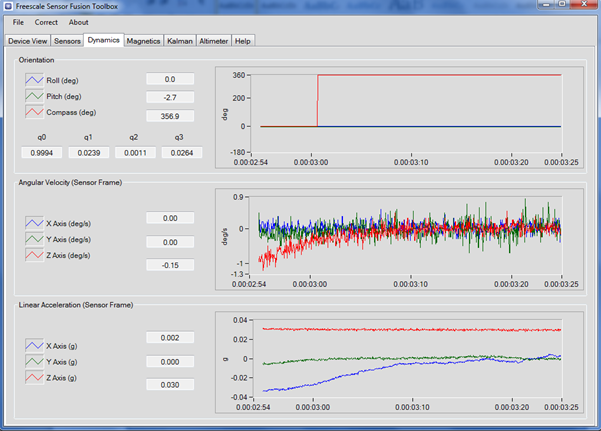Click the Orientation group heading
The image size is (601, 431).
36,60
